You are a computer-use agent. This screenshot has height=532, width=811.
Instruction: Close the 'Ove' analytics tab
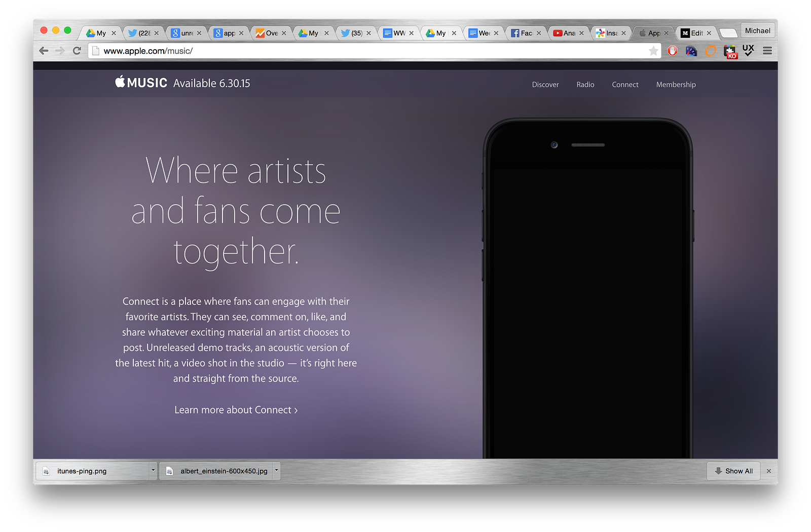point(284,33)
